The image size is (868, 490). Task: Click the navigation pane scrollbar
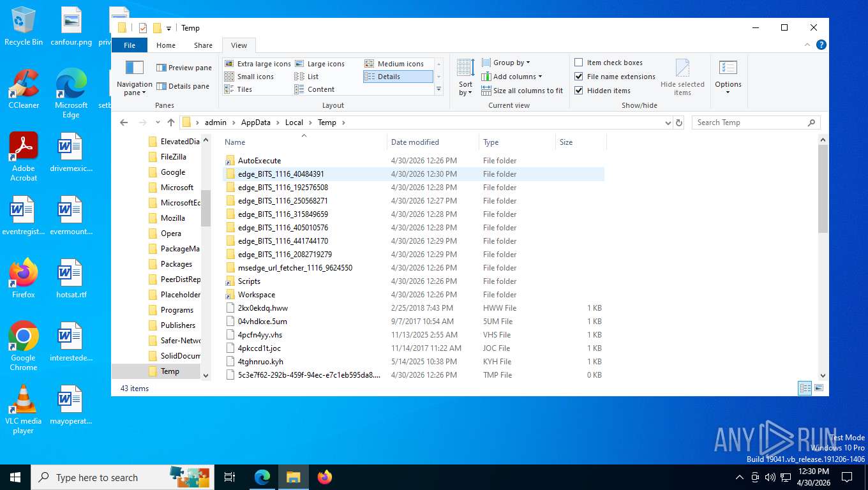coord(206,208)
